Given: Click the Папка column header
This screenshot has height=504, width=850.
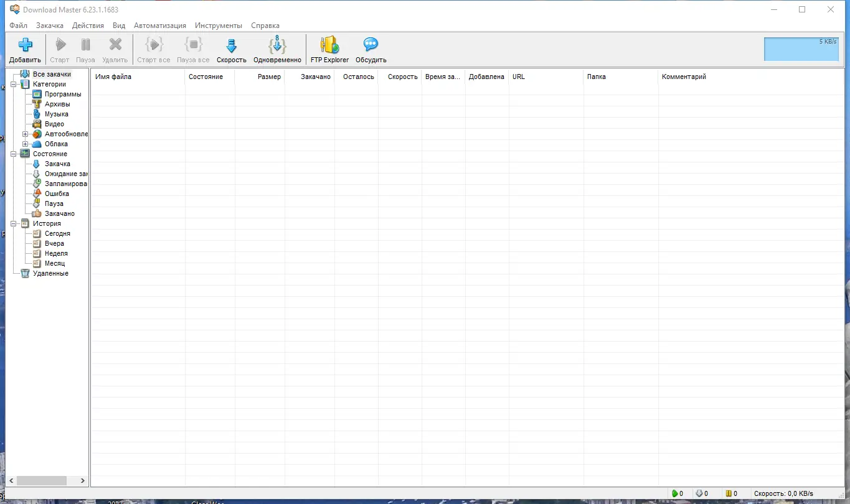Looking at the screenshot, I should (621, 77).
